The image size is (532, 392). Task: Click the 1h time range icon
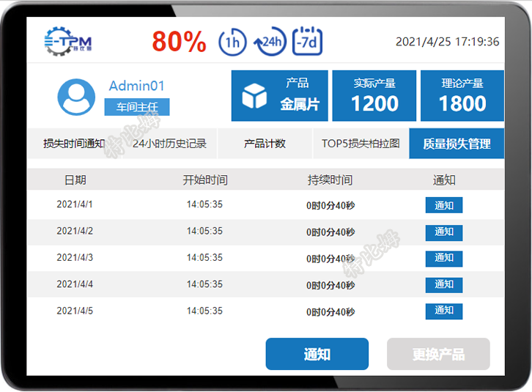(233, 42)
